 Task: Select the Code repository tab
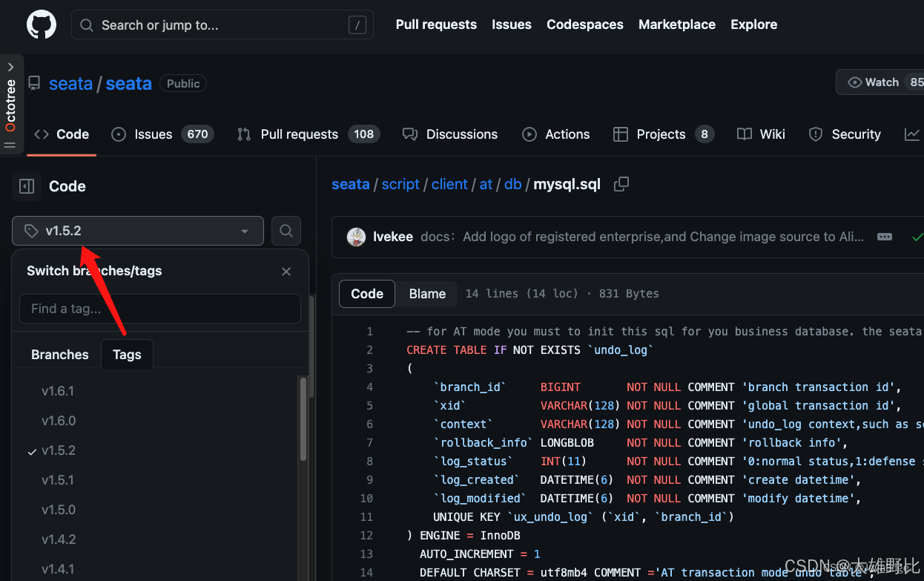[x=62, y=134]
